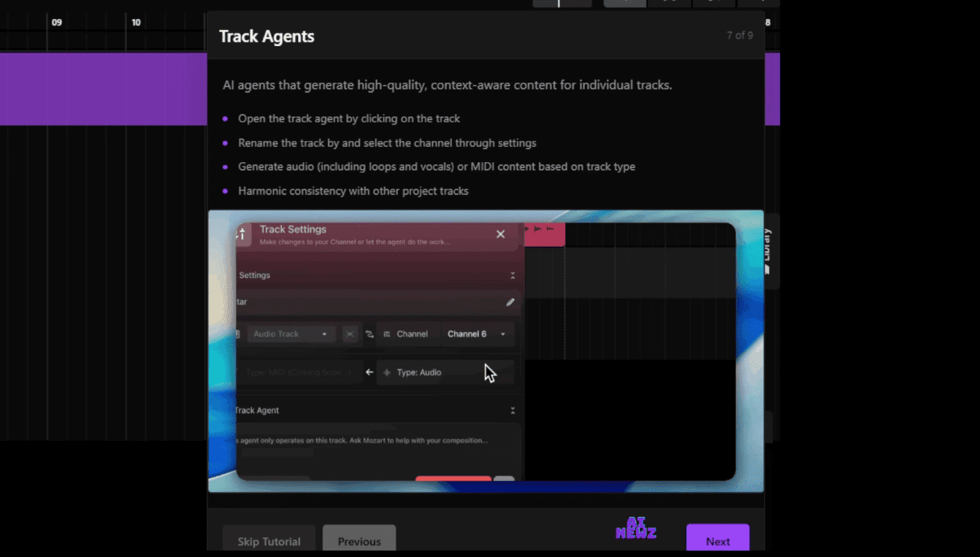Close the Track Settings dialog

pos(500,234)
